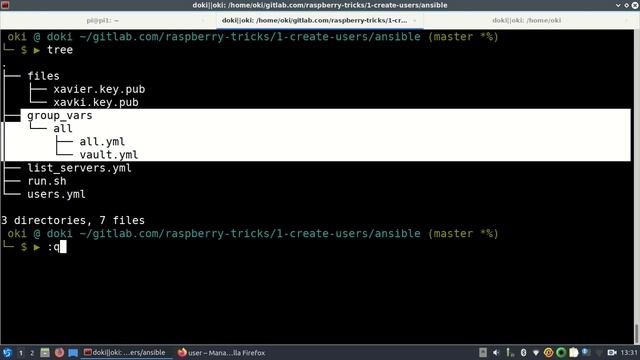Click the '3 directories, 7 files' summary line
Viewport: 640px width, 360px height.
pos(73,220)
